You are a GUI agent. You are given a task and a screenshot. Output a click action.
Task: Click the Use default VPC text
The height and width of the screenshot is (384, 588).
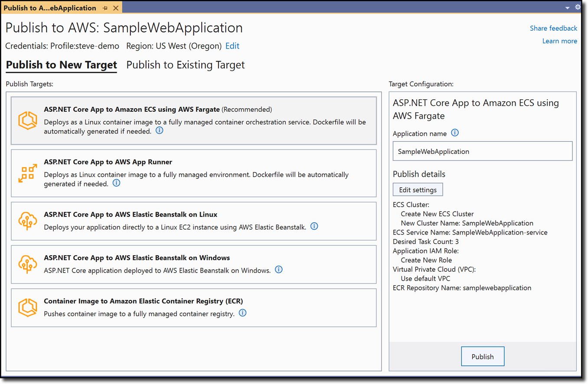[x=425, y=279]
